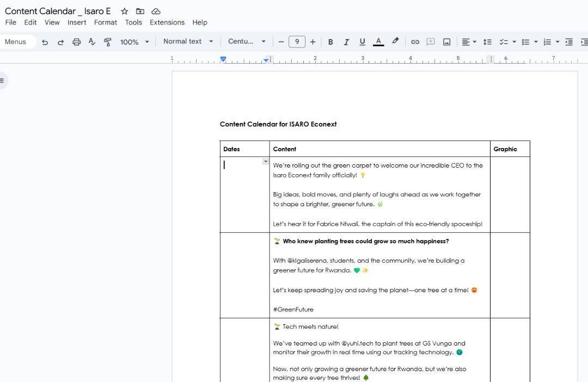
Task: Show the document outline panel
Action: 2,80
